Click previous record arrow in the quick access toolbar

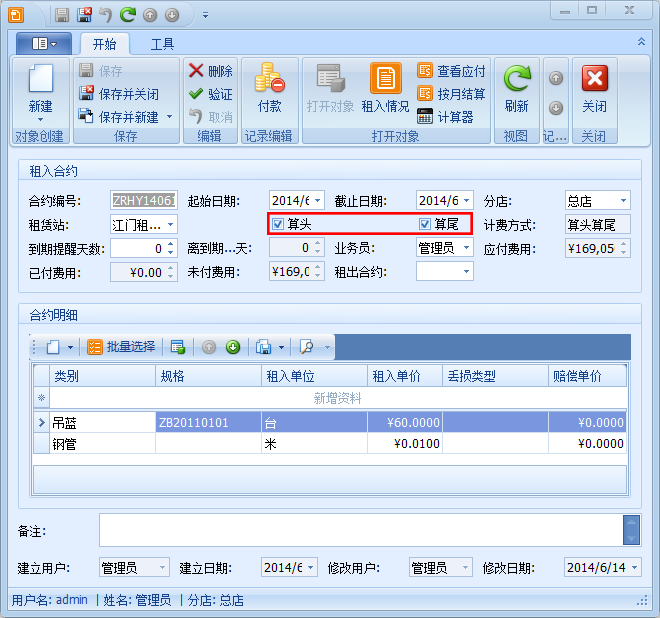click(x=150, y=15)
